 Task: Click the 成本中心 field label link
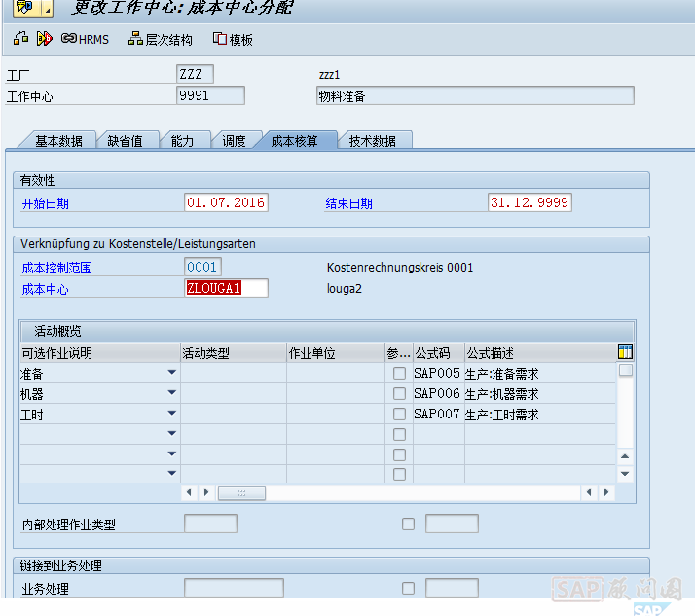[x=45, y=289]
